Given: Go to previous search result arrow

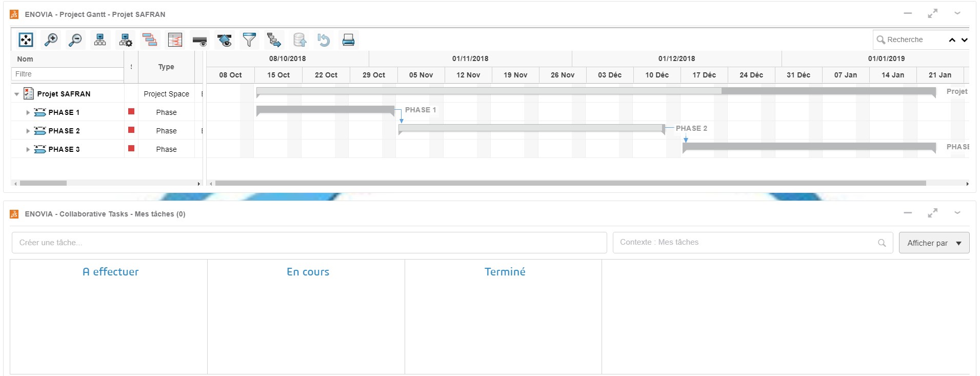Looking at the screenshot, I should pos(952,39).
